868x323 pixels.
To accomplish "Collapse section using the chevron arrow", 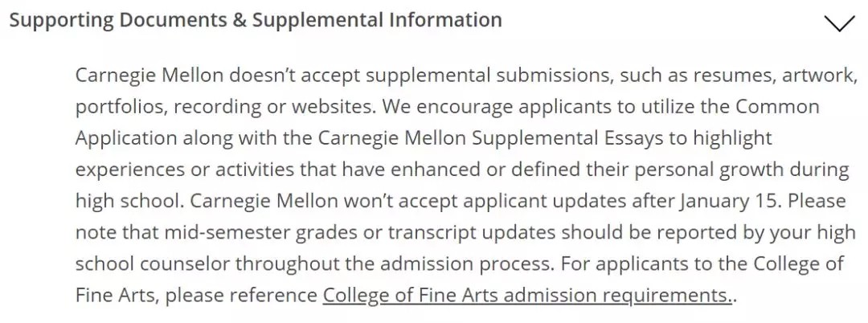I will [840, 22].
